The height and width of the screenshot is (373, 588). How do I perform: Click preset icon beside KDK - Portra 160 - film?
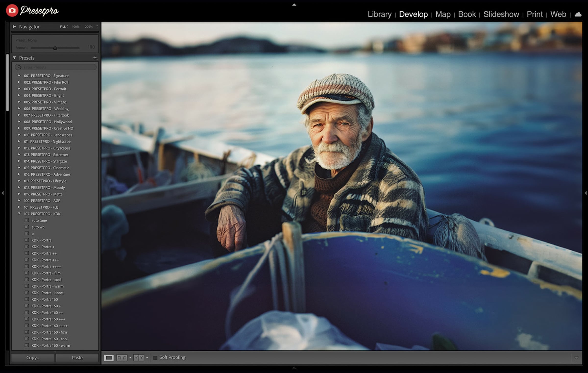click(x=27, y=332)
